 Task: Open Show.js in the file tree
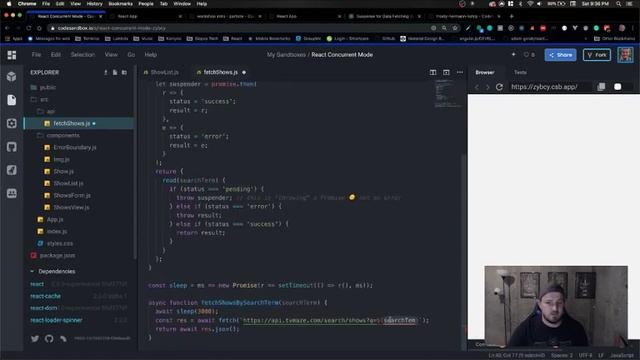(x=63, y=171)
